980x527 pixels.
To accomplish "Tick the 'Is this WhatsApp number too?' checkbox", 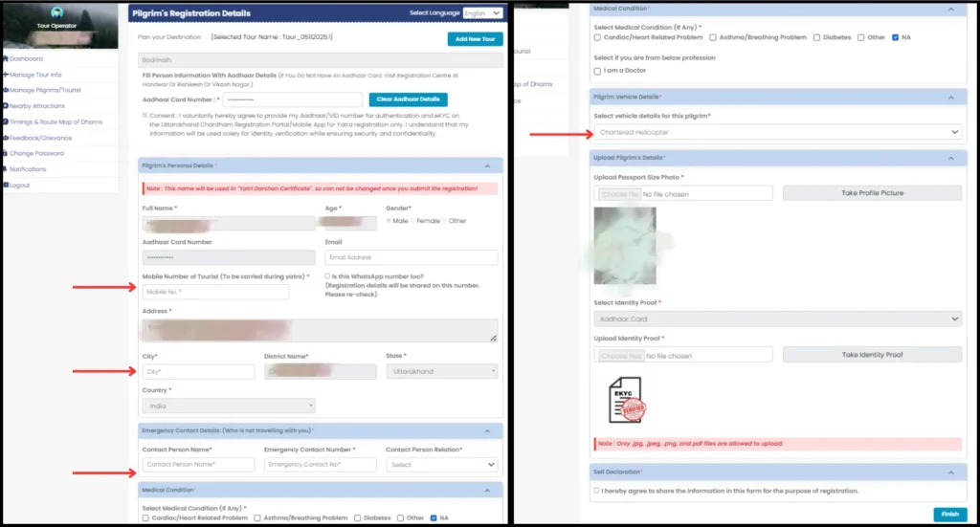I will pos(328,276).
